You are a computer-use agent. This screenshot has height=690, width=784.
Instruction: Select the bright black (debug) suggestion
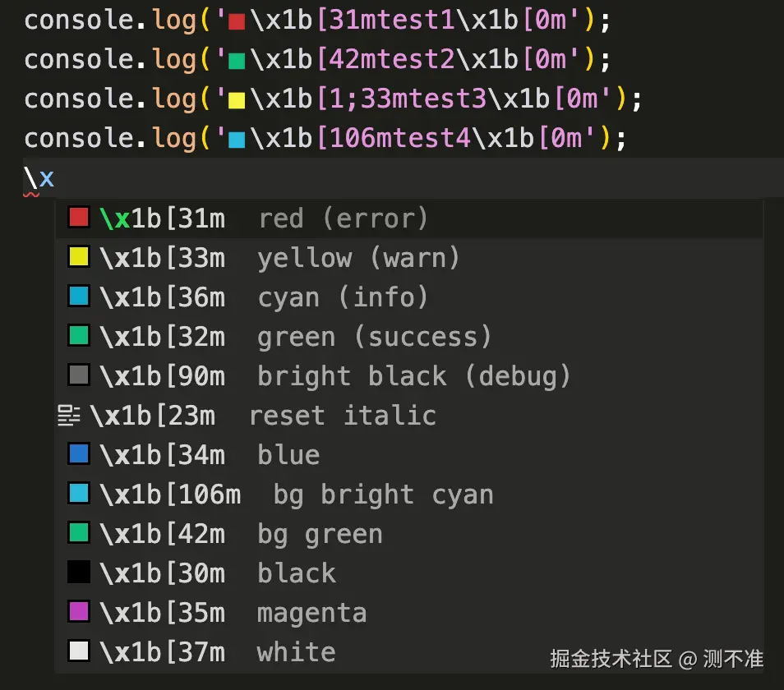(x=409, y=375)
